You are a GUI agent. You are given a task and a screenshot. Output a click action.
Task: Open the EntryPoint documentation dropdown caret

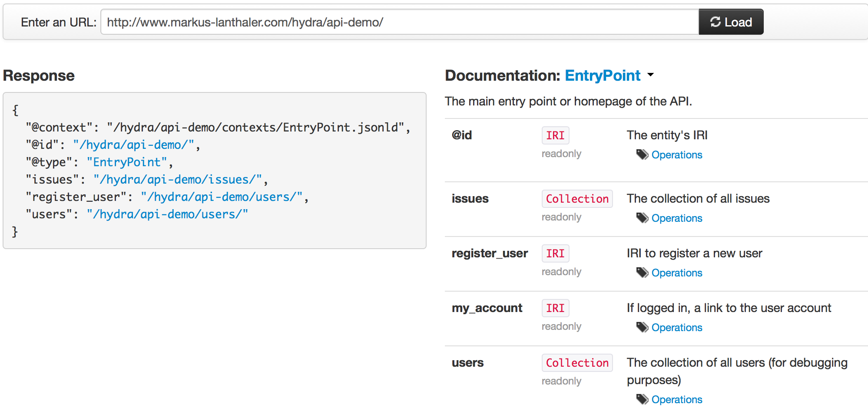(650, 75)
